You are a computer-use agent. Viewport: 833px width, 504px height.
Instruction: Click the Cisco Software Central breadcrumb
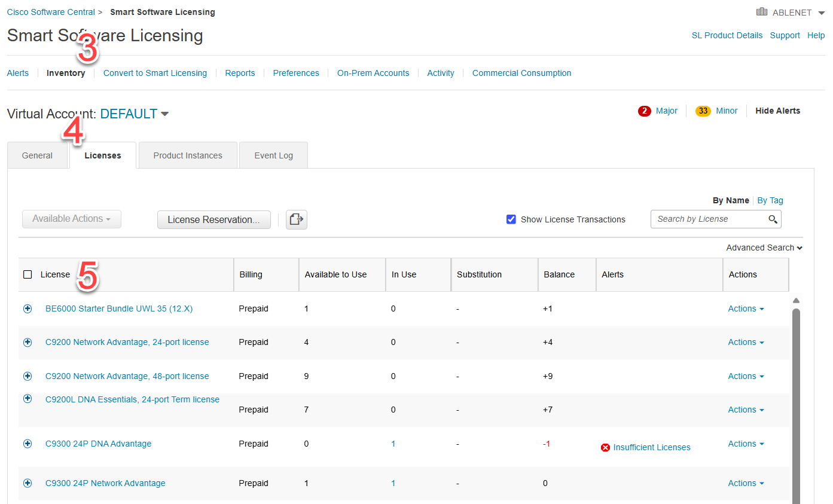(x=51, y=12)
